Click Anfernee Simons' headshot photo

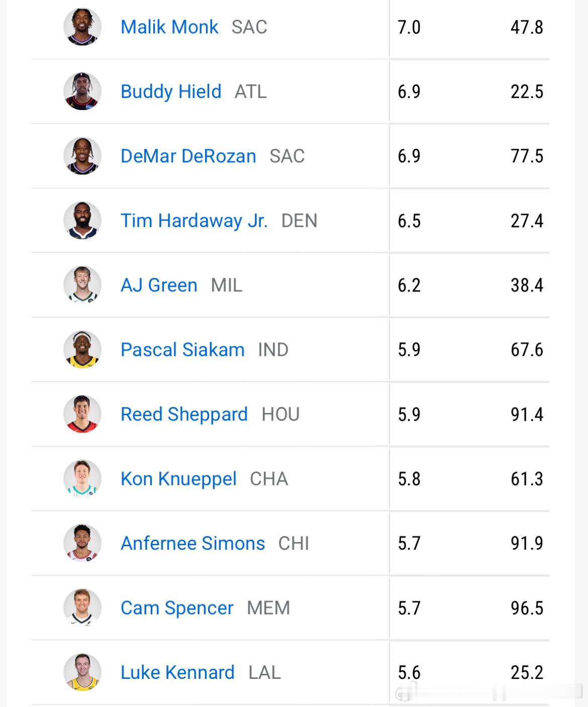tap(82, 543)
